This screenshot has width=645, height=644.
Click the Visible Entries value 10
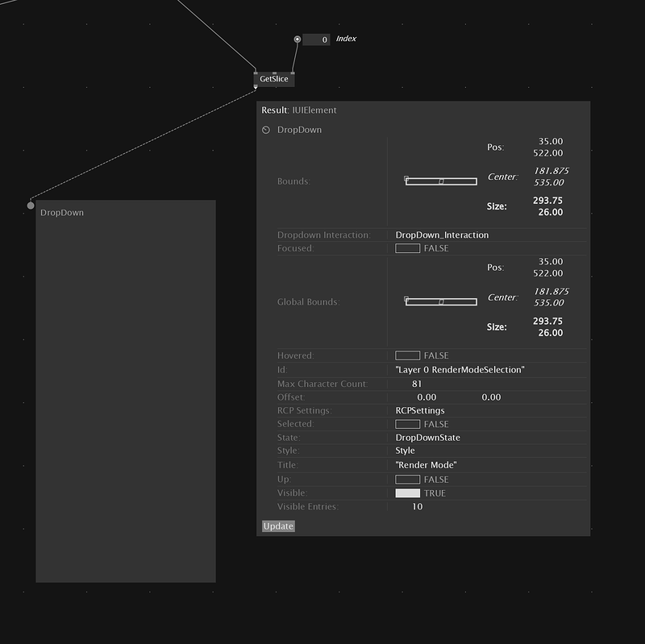[417, 507]
